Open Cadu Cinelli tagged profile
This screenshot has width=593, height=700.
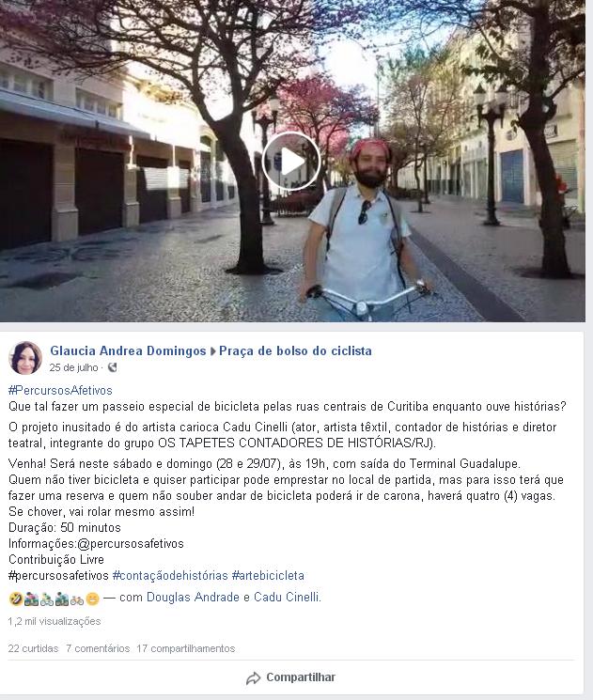point(288,598)
